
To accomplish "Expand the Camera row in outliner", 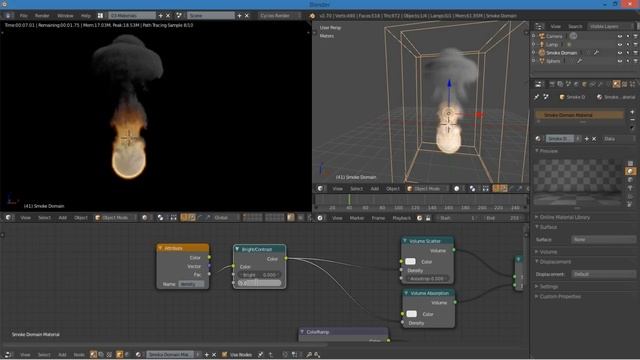I will coord(533,36).
